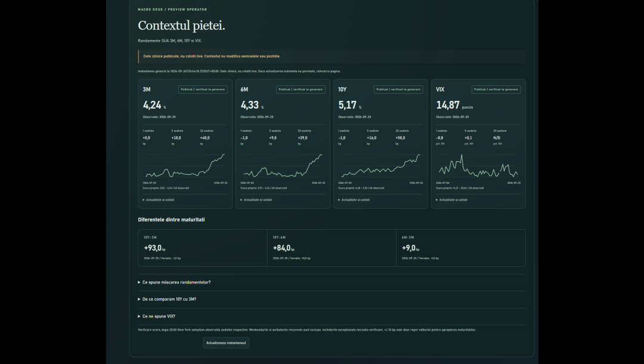The width and height of the screenshot is (644, 364).
Task: Click the "+9,0" spread value for 6M-3M
Action: [x=408, y=248]
